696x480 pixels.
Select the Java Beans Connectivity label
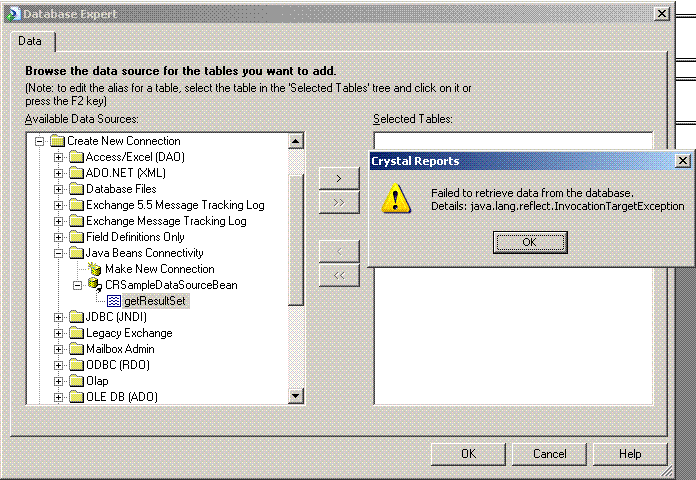[145, 253]
